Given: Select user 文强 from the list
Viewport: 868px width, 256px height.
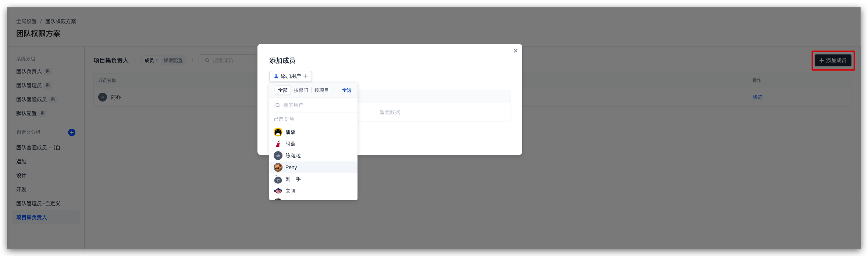Looking at the screenshot, I should [x=313, y=191].
